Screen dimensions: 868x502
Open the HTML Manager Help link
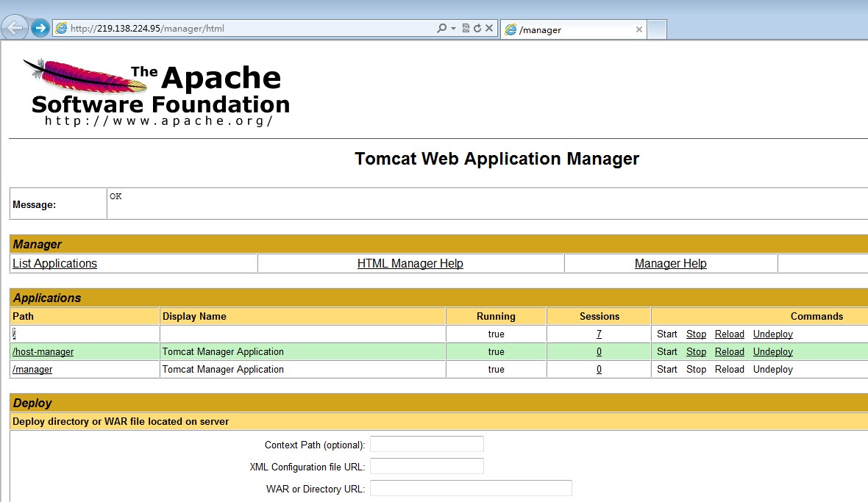tap(410, 263)
